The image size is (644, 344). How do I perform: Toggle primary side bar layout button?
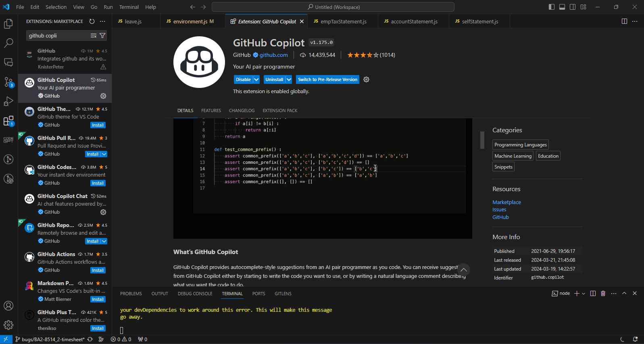552,7
